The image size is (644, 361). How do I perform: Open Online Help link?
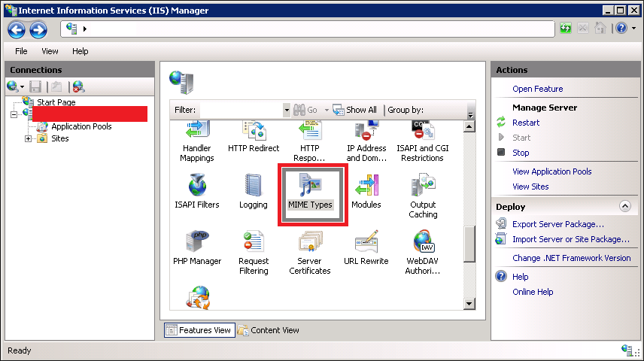tap(533, 292)
